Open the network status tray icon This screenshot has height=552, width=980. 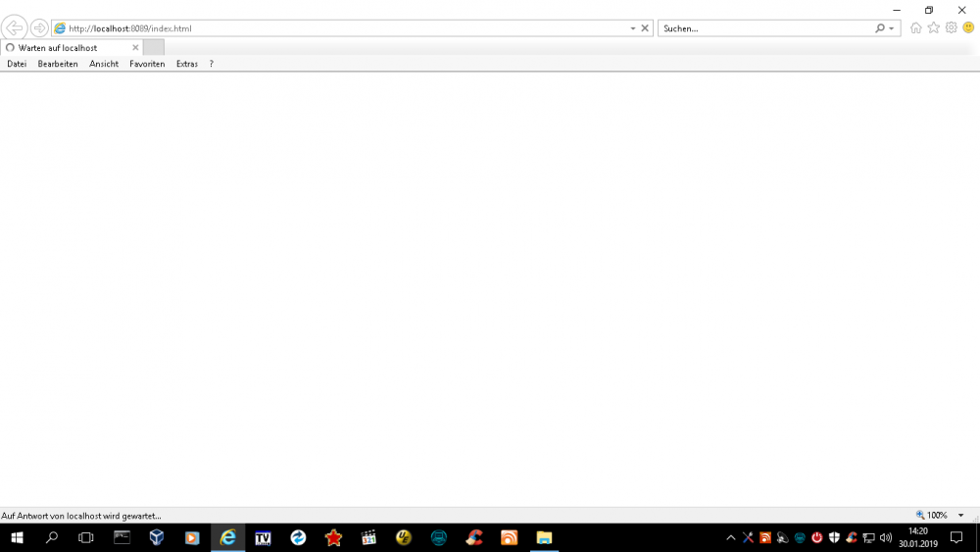point(868,537)
